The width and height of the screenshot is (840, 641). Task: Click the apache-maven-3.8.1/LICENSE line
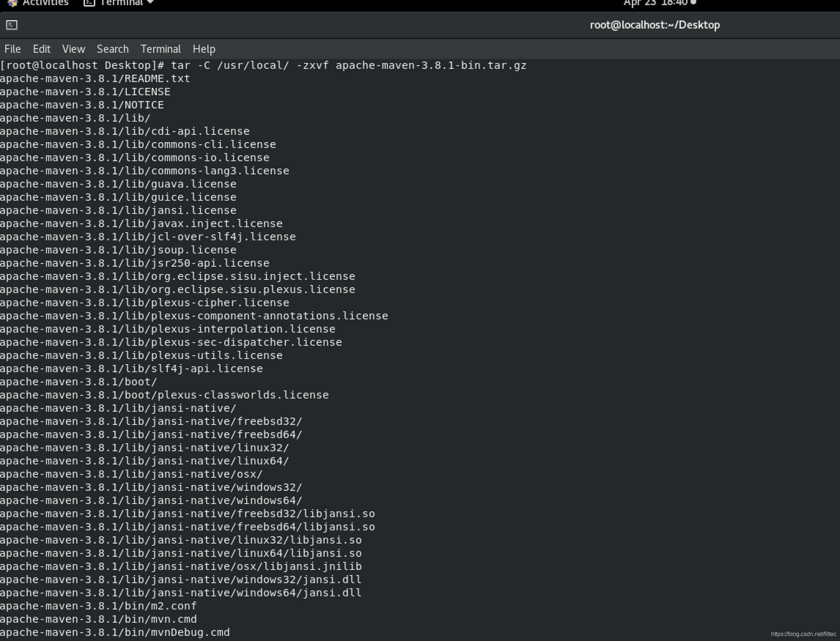pos(85,92)
